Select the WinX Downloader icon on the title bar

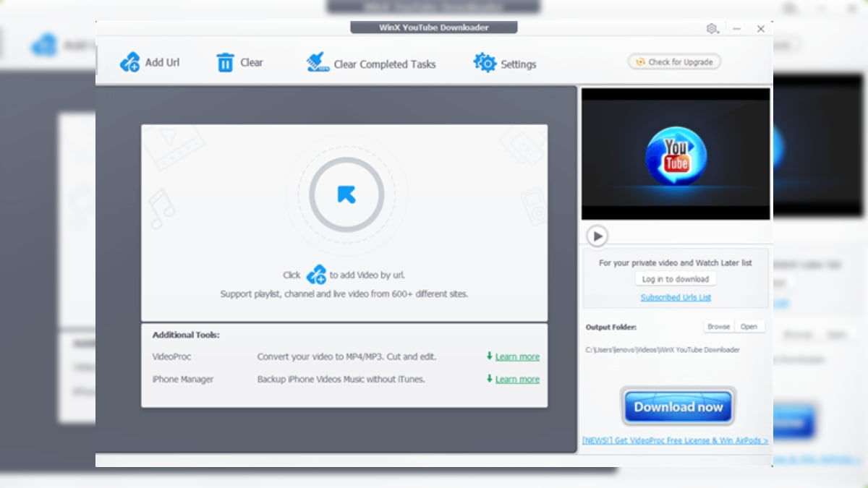[434, 27]
